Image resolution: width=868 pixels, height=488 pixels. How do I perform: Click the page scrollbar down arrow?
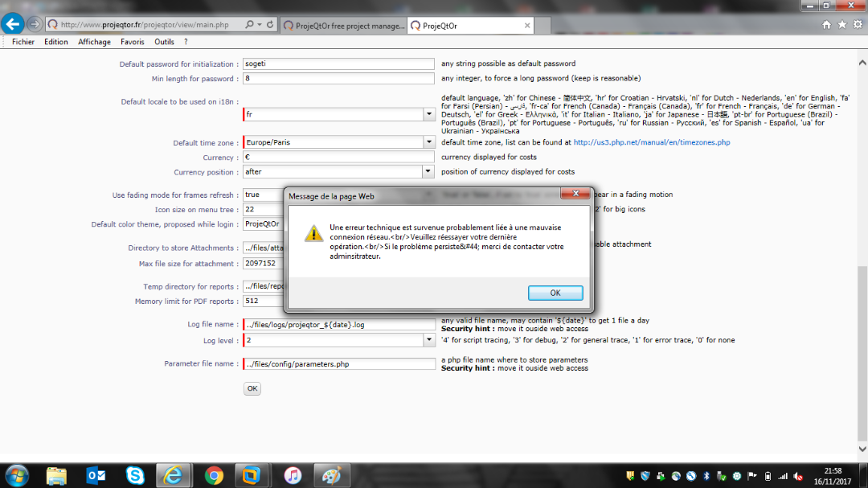pyautogui.click(x=862, y=449)
